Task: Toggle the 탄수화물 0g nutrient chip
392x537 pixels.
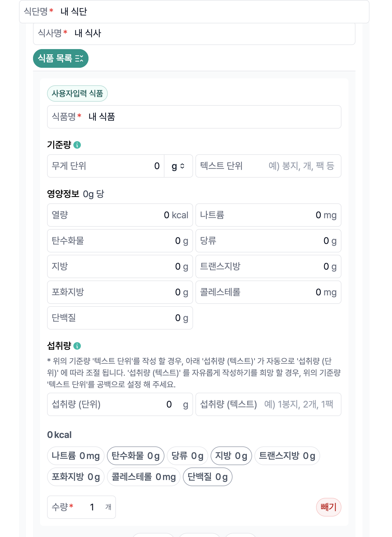Action: 136,456
